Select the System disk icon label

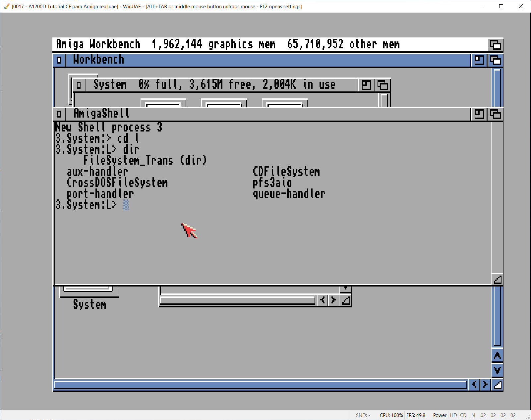coord(90,304)
